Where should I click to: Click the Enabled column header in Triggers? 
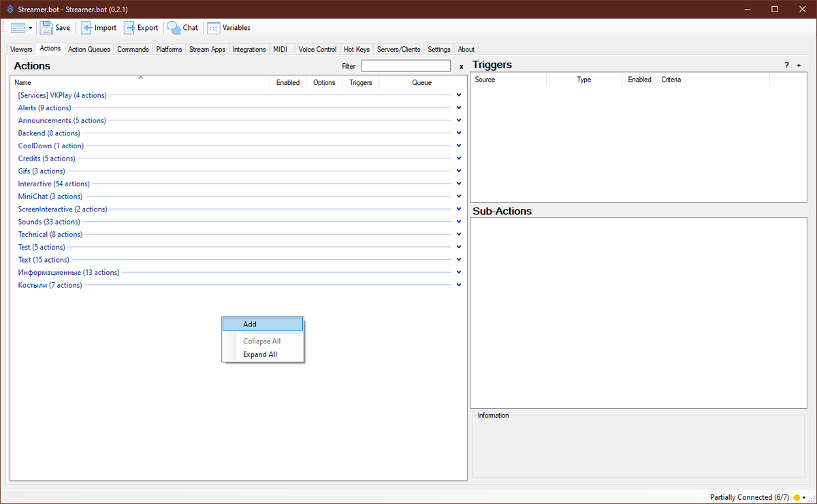click(x=640, y=80)
